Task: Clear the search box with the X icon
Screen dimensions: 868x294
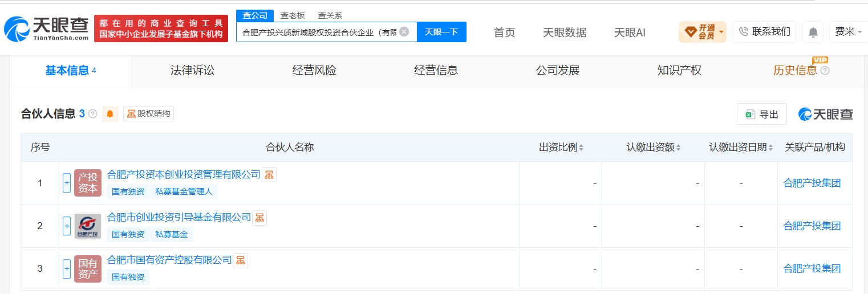Action: point(404,32)
